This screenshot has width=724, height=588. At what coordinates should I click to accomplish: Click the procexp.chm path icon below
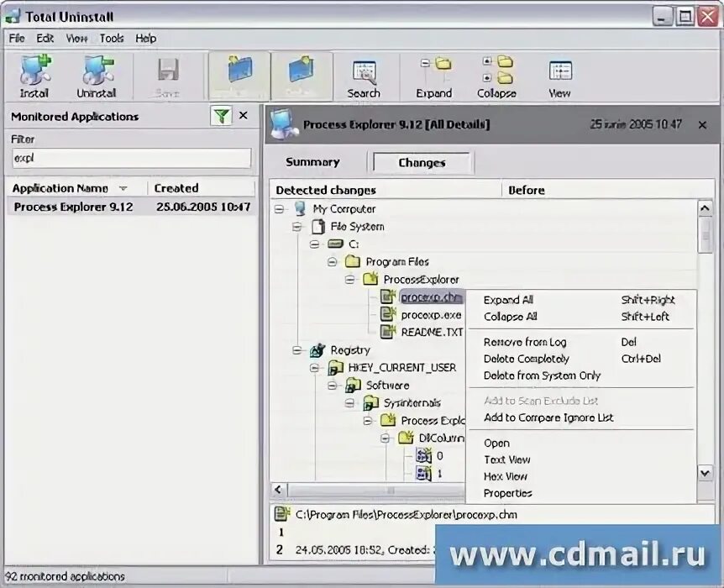(282, 514)
